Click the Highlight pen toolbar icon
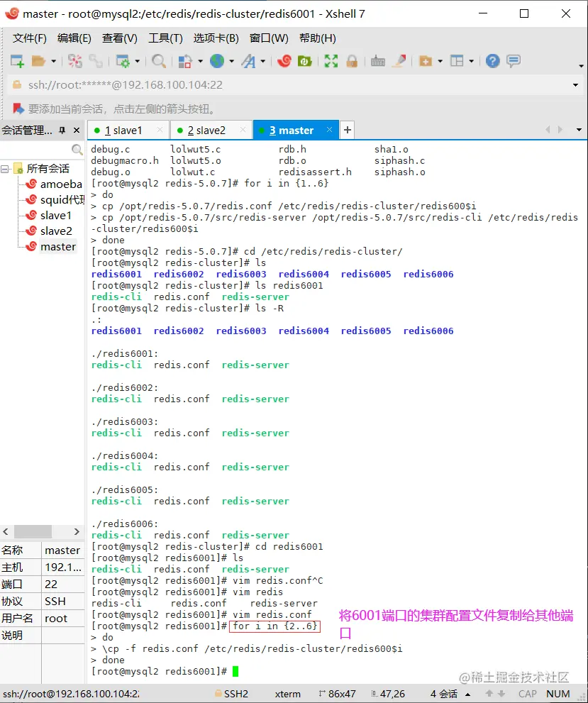 (399, 61)
